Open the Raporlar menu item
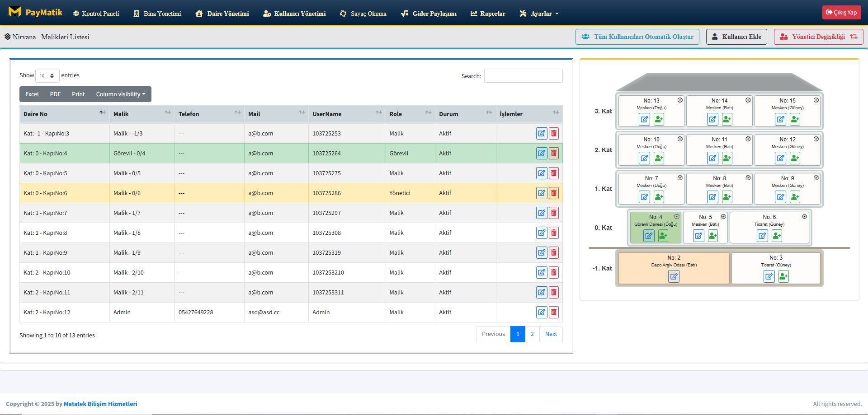The image size is (868, 415). coord(488,14)
